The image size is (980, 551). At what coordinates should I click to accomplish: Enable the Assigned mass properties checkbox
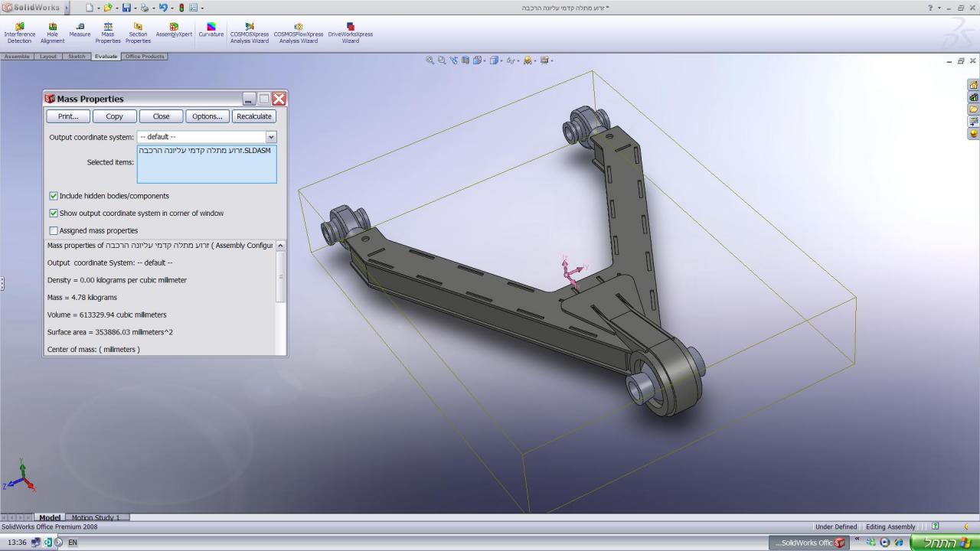click(54, 230)
